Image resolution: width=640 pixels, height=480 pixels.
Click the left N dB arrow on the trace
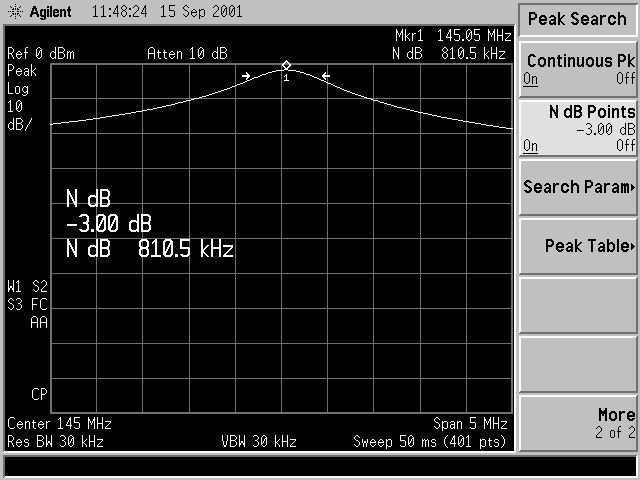[246, 76]
